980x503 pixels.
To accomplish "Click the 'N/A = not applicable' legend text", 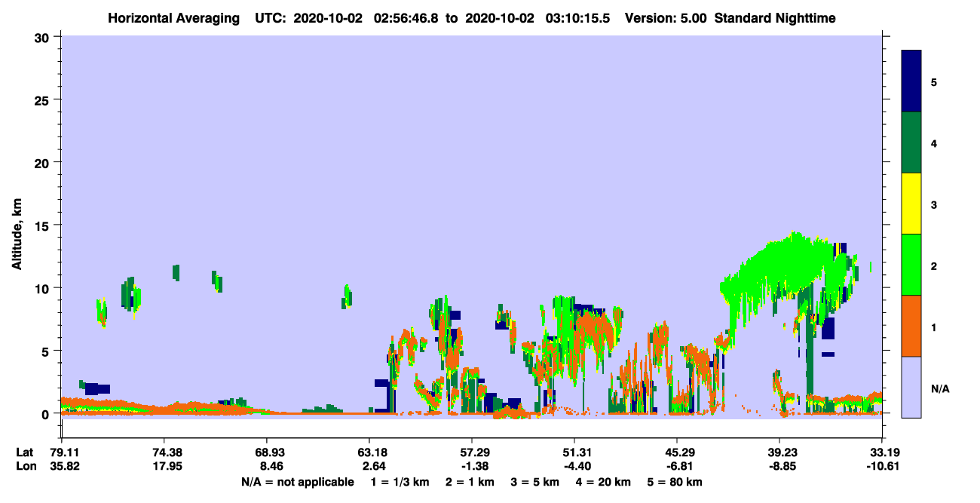I will pyautogui.click(x=298, y=482).
